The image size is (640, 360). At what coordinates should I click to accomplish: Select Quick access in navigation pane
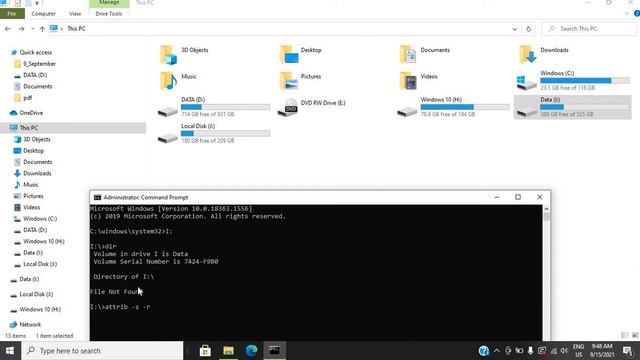point(36,52)
